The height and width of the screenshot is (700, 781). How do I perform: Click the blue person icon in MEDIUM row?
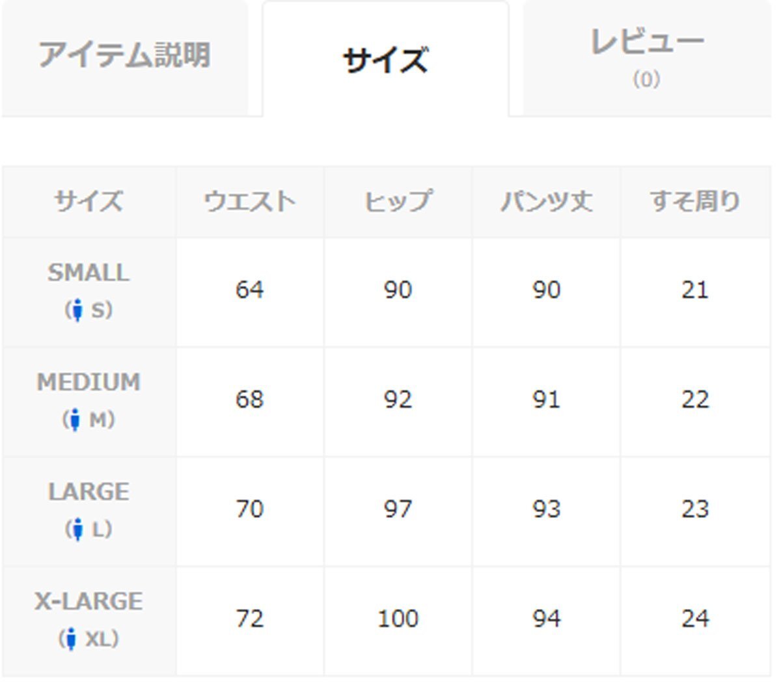click(x=75, y=420)
